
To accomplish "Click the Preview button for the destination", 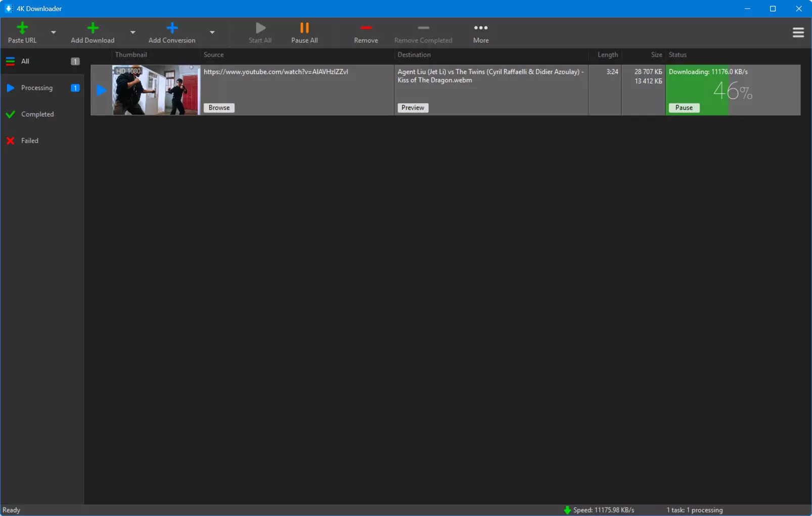I will [413, 108].
